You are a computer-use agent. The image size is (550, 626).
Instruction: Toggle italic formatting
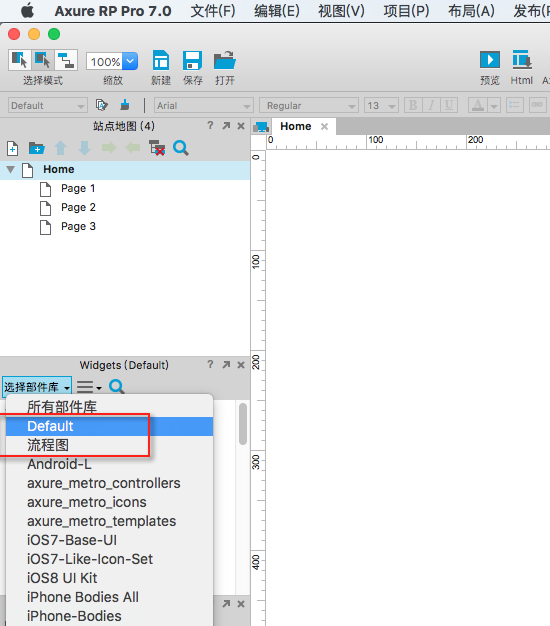(x=431, y=105)
